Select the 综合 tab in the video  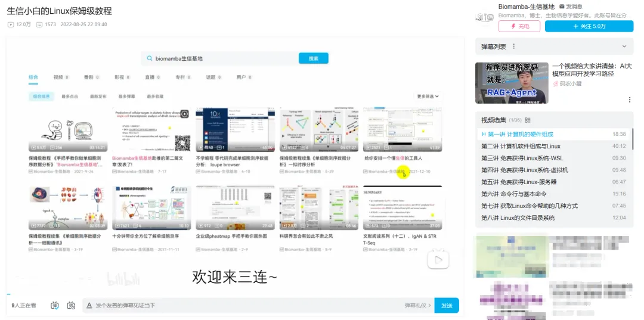pyautogui.click(x=33, y=77)
